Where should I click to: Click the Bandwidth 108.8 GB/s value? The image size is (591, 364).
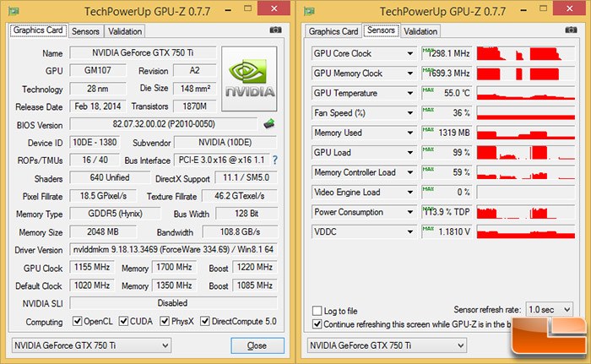pyautogui.click(x=240, y=231)
